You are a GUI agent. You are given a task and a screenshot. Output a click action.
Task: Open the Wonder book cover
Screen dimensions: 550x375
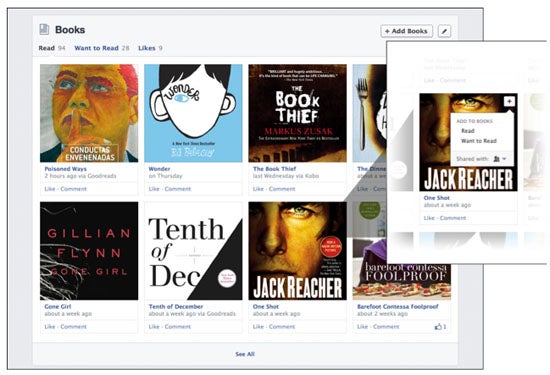click(193, 113)
